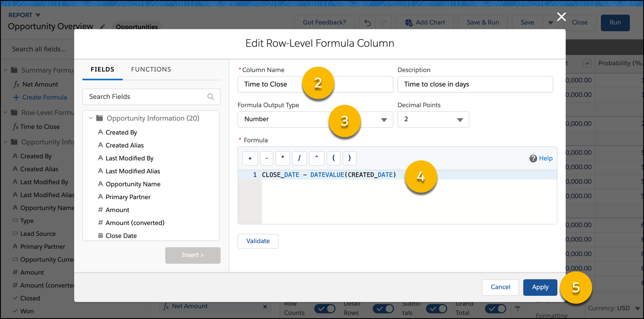The height and width of the screenshot is (319, 644).
Task: Insert the multiply operator
Action: click(x=283, y=158)
